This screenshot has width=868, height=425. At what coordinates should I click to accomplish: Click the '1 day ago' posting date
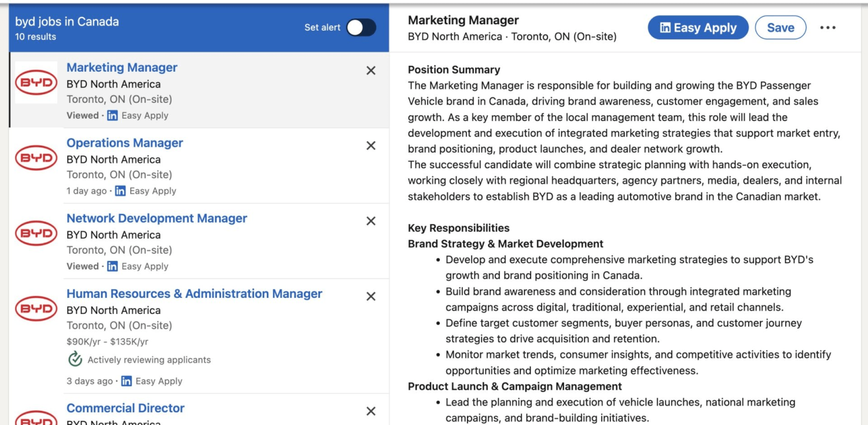[87, 191]
